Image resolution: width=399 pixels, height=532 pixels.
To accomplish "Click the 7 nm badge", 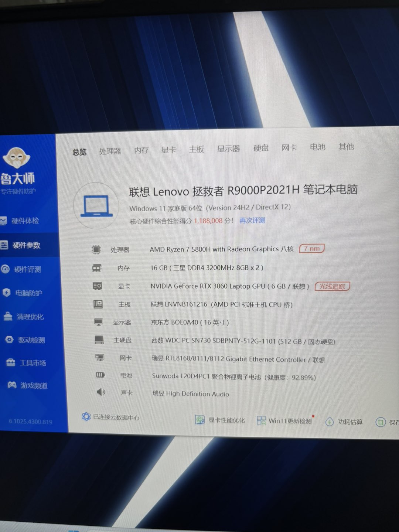I will coord(312,249).
